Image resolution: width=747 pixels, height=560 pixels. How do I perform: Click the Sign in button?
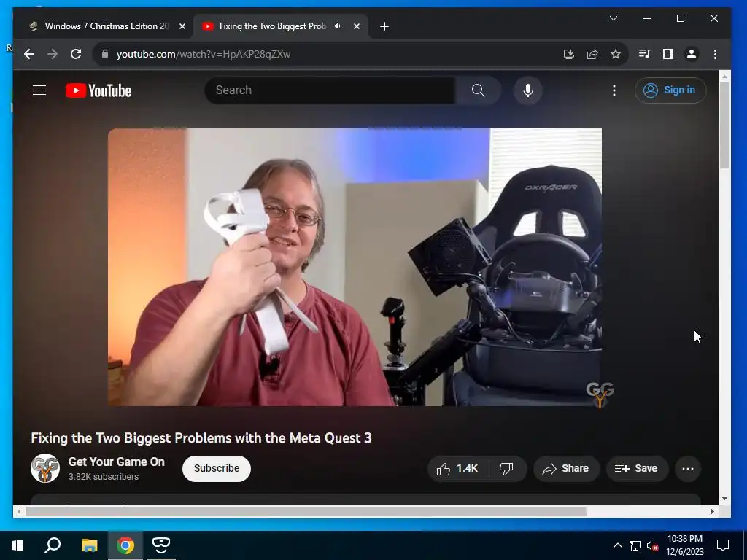(670, 90)
